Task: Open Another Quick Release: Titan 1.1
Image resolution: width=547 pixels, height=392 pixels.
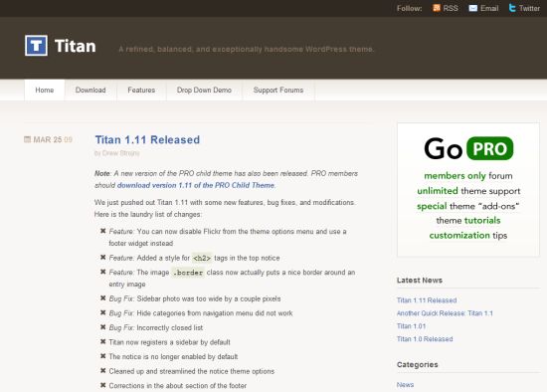Action: coord(445,313)
